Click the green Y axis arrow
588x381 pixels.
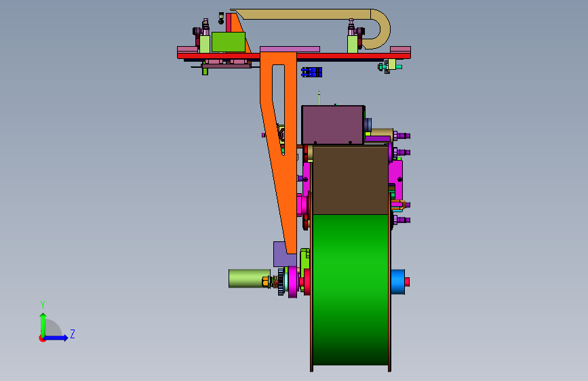43,324
